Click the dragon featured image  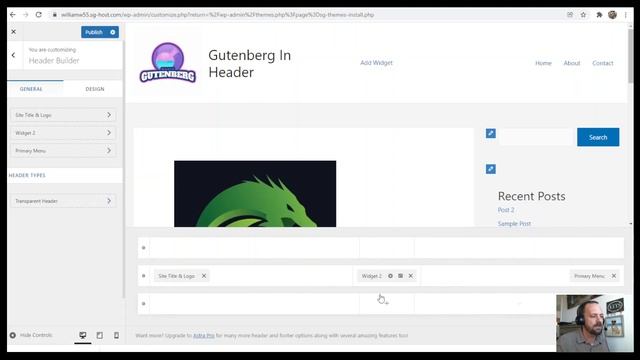[x=255, y=194]
